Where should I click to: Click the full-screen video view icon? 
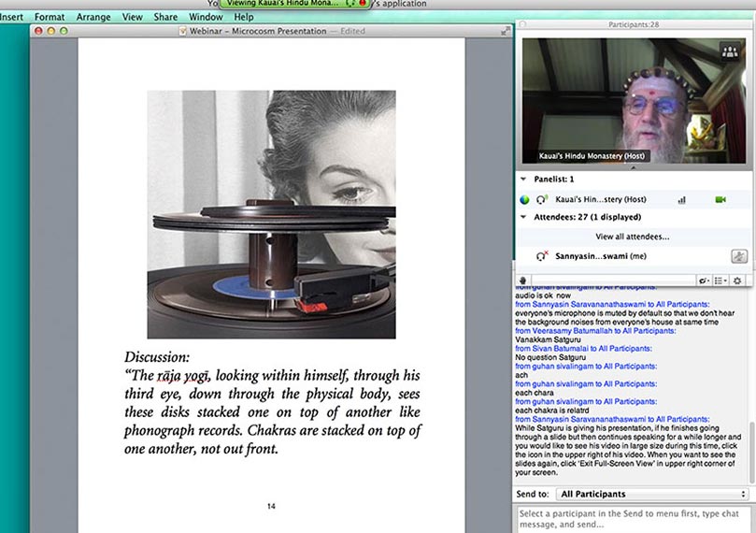tap(729, 53)
